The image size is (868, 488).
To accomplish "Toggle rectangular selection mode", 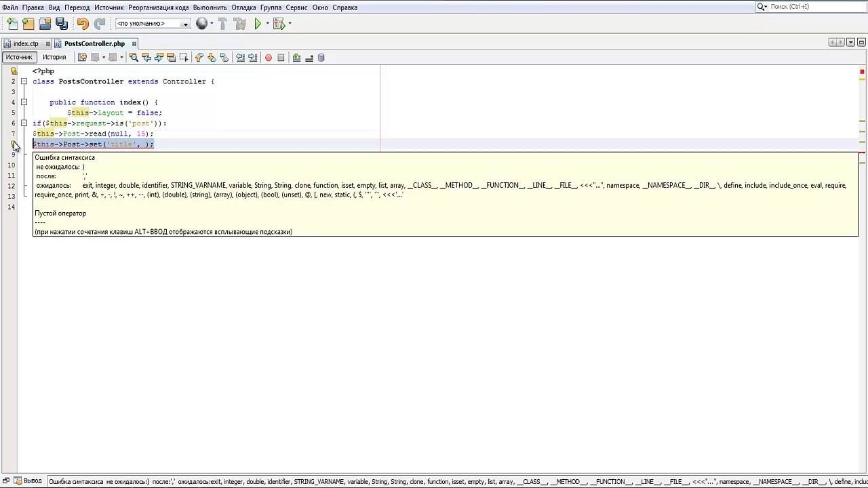I will [x=184, y=58].
